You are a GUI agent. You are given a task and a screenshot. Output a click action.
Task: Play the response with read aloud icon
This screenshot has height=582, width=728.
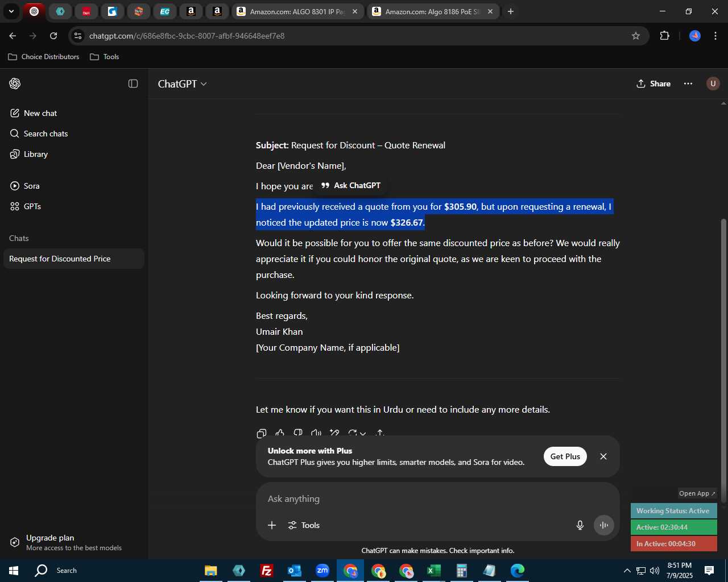[x=316, y=433]
